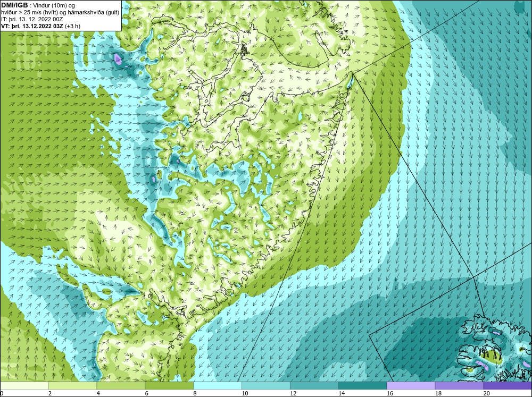Click the "DMI/IGB" title text

[14, 5]
